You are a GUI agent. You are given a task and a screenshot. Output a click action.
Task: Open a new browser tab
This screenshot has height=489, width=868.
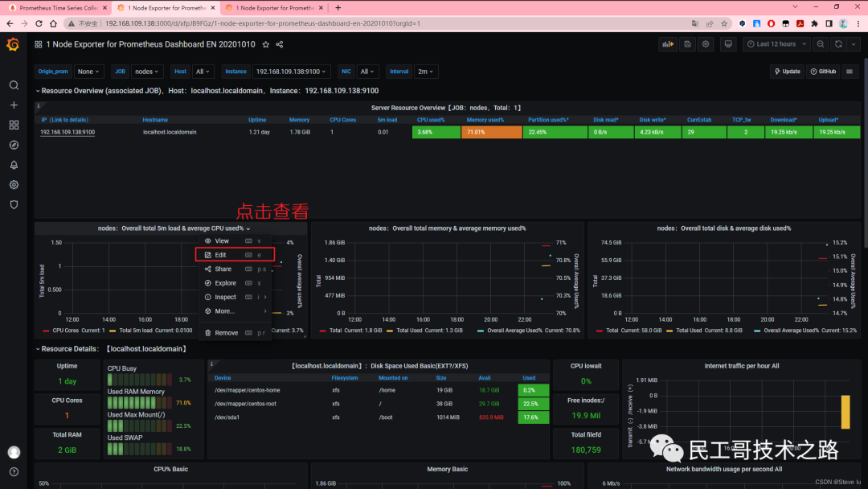[x=338, y=8]
